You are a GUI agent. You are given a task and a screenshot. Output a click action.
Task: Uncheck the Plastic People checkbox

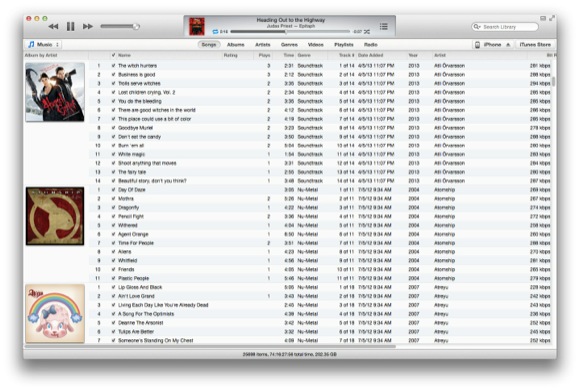point(113,278)
